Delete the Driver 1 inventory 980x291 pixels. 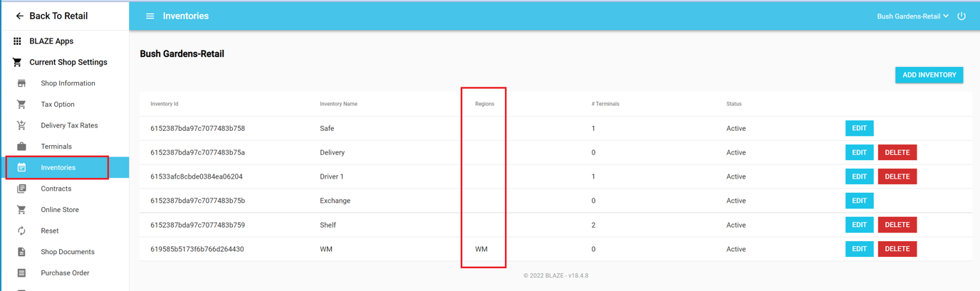pyautogui.click(x=897, y=176)
